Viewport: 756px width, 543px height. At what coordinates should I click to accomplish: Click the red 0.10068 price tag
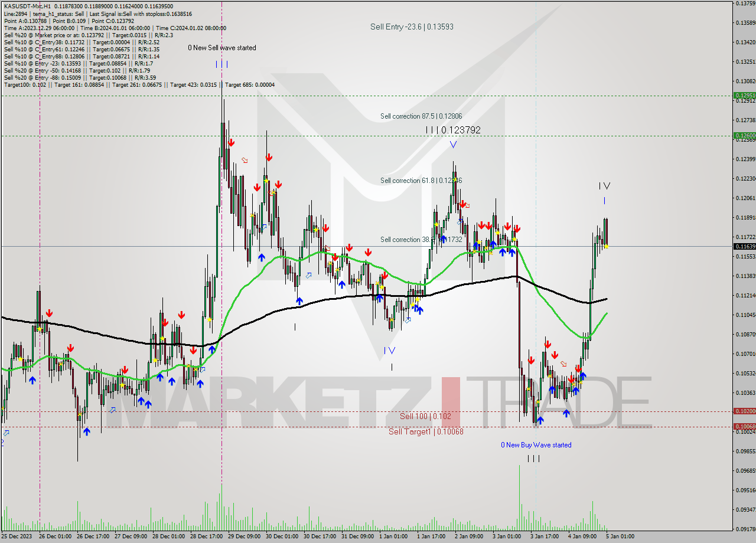coord(744,426)
